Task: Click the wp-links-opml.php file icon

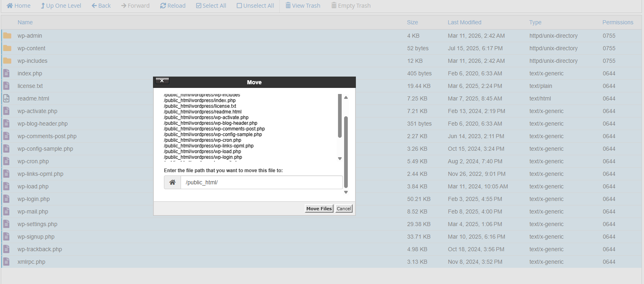Action: (6, 174)
